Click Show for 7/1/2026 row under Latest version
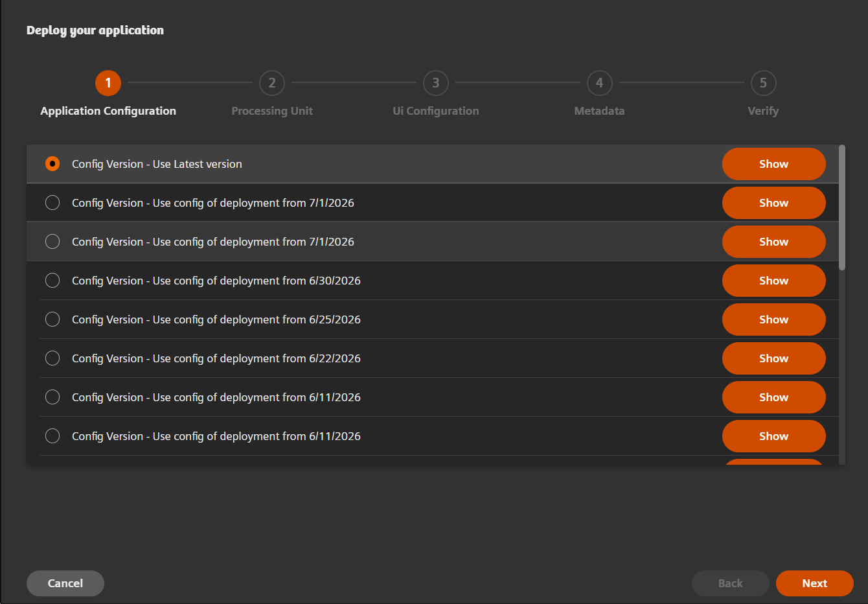Image resolution: width=868 pixels, height=604 pixels. pos(773,203)
